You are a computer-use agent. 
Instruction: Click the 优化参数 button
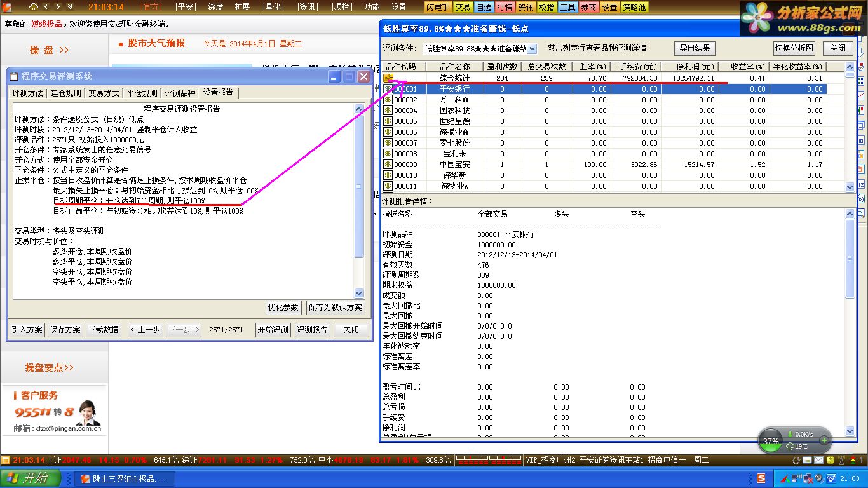click(x=283, y=308)
